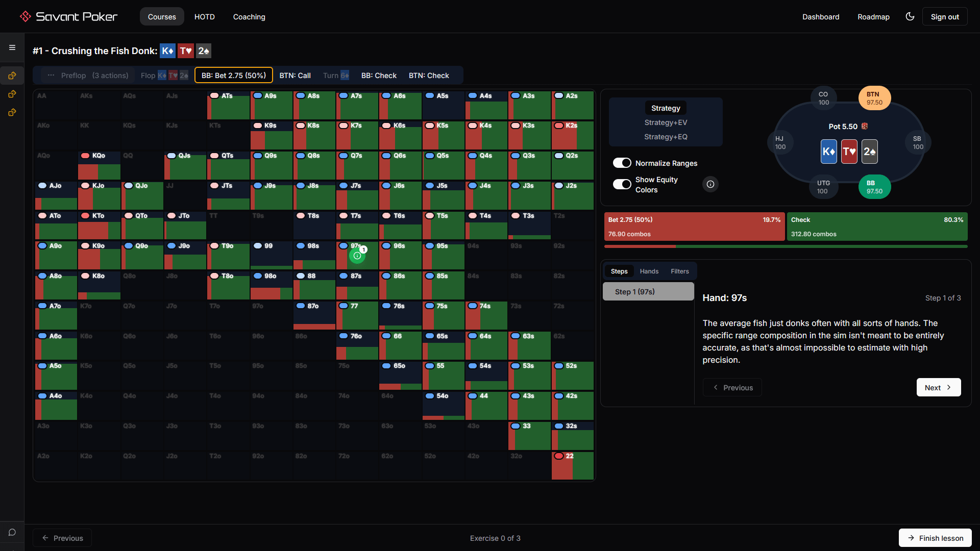Click Next step chevron button

point(938,387)
